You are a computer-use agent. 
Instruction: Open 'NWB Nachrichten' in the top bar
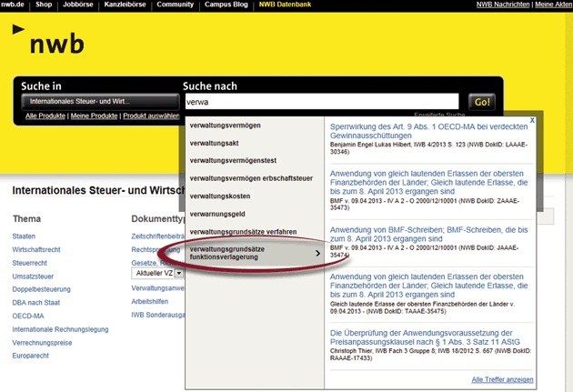(x=507, y=5)
